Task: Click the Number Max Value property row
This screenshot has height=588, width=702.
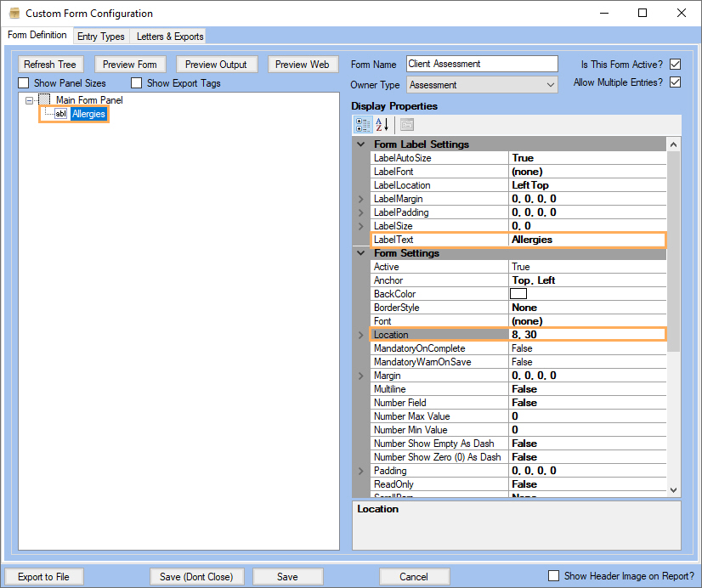Action: (518, 416)
